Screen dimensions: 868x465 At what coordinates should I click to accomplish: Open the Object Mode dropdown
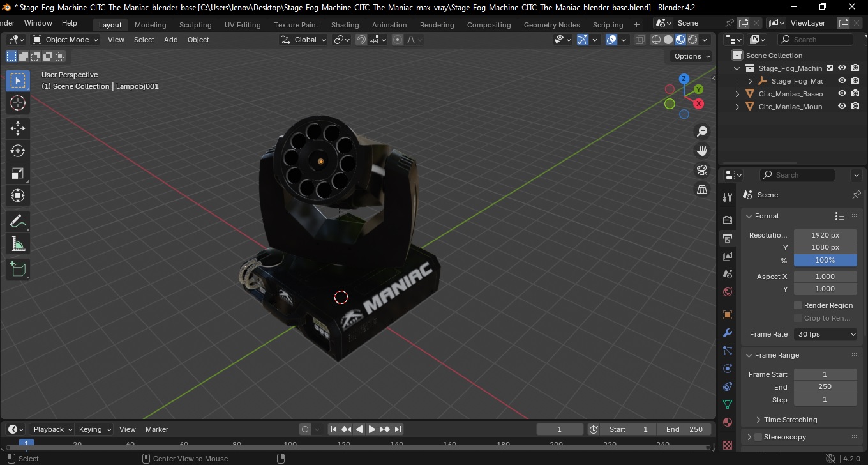coord(65,40)
